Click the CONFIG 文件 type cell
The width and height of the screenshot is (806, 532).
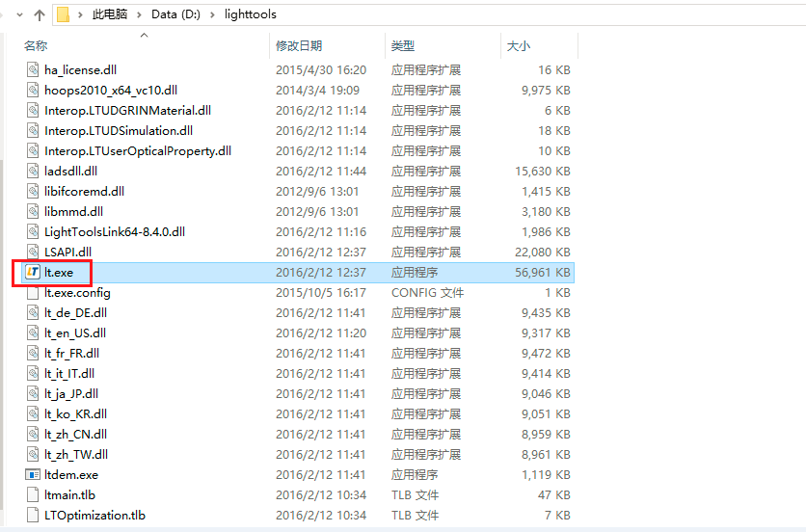(x=427, y=292)
